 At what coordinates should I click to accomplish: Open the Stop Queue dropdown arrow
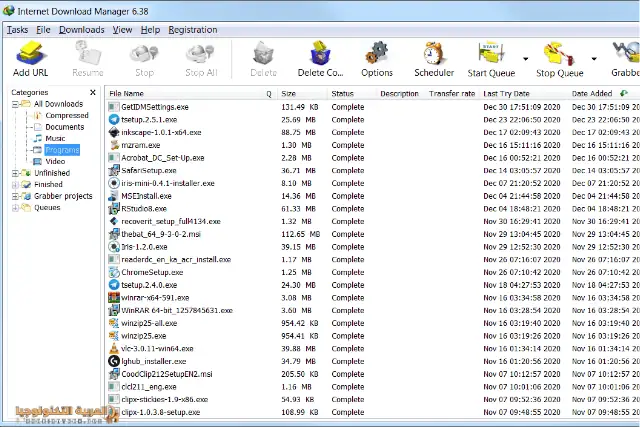(594, 59)
